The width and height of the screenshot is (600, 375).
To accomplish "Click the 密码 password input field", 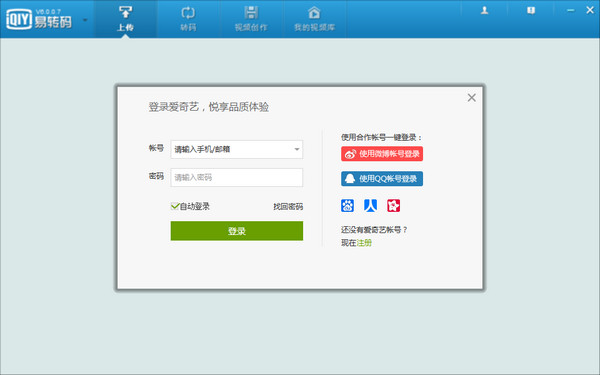I will 236,177.
